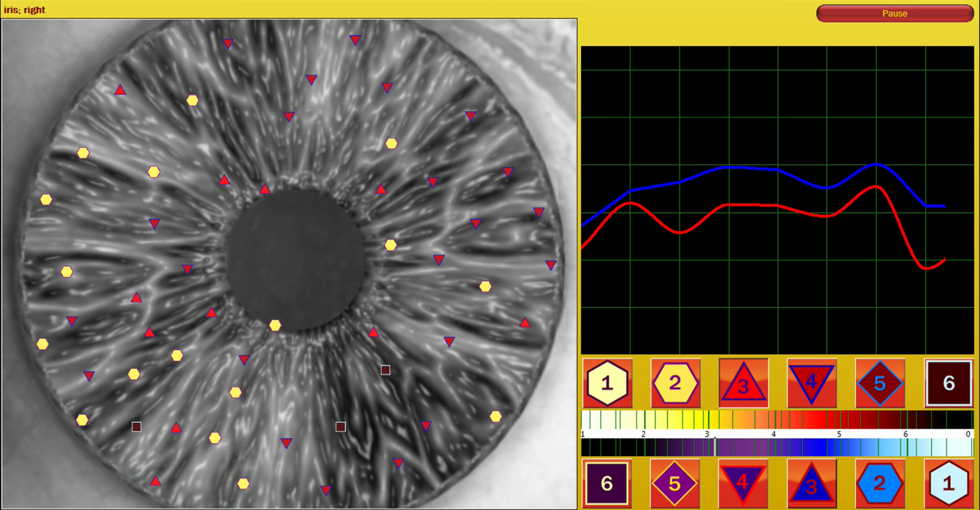Click the red Pause button
This screenshot has width=980, height=510.
click(x=894, y=13)
